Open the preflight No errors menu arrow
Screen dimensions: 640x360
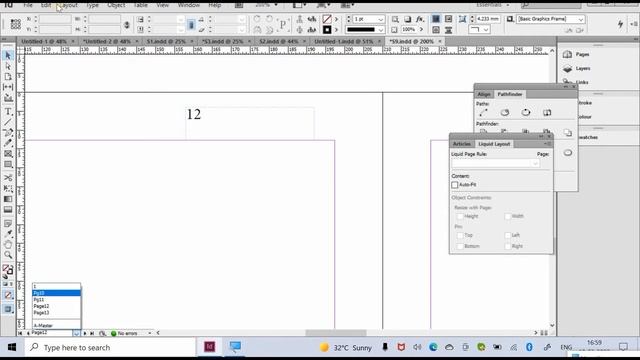click(x=150, y=333)
